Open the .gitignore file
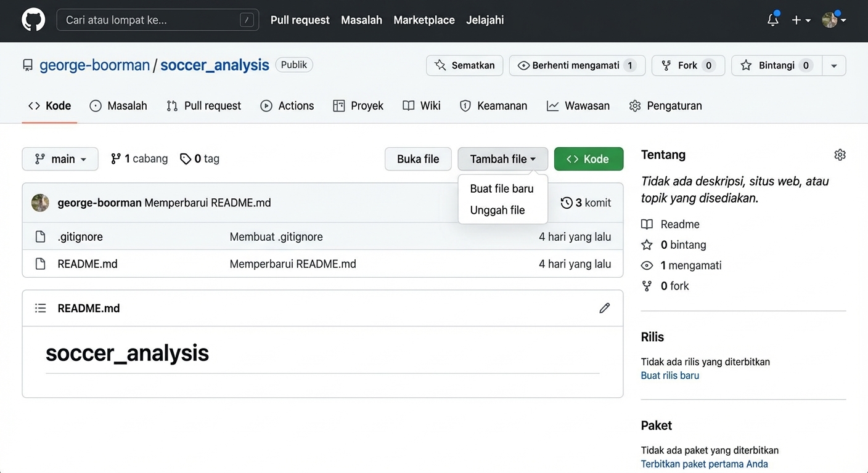 coord(80,236)
